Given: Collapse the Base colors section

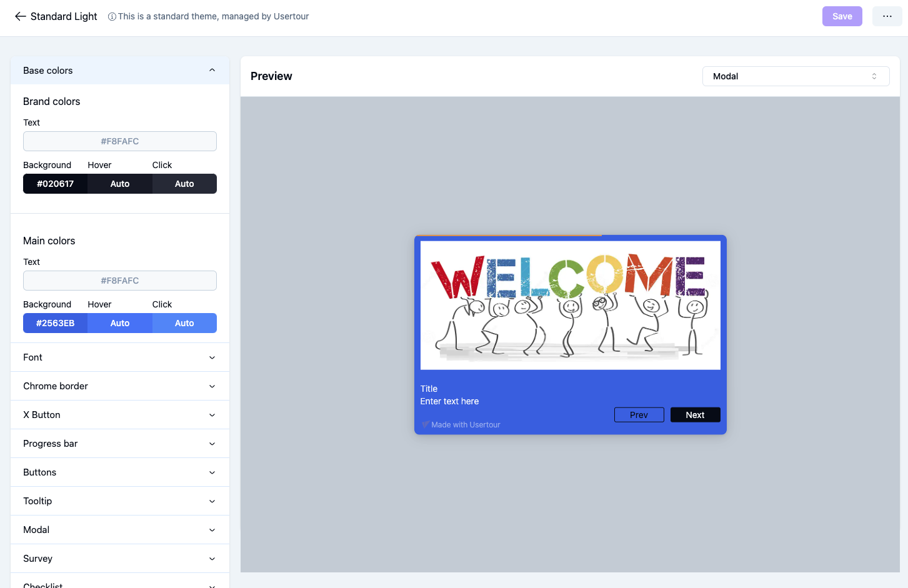Looking at the screenshot, I should click(120, 71).
